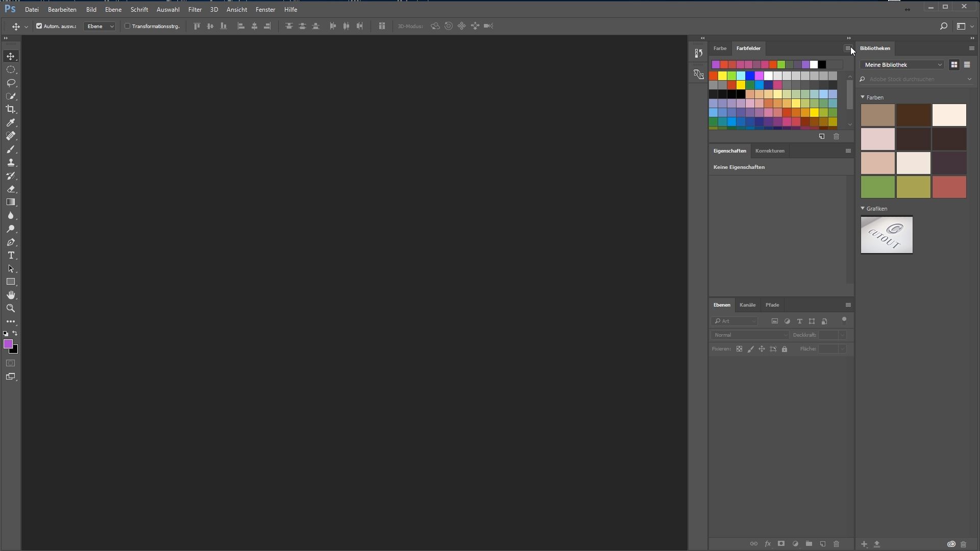The height and width of the screenshot is (551, 980).
Task: Select the CUTOUT graphic thumbnail
Action: (x=887, y=235)
